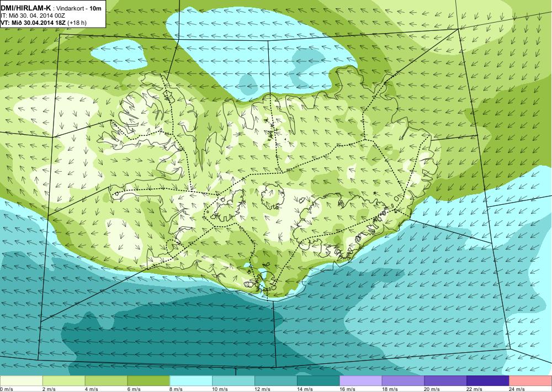
Task: Click the '2 m/s' legend label
Action: point(49,389)
